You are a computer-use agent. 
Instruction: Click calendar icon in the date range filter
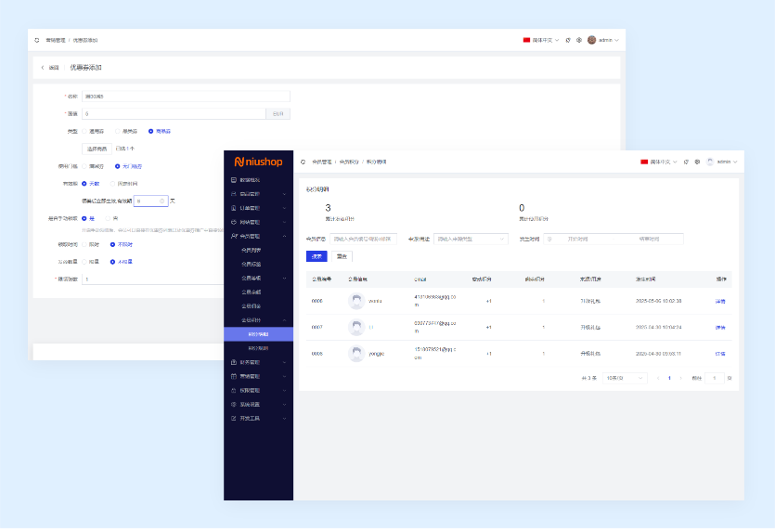coord(549,239)
